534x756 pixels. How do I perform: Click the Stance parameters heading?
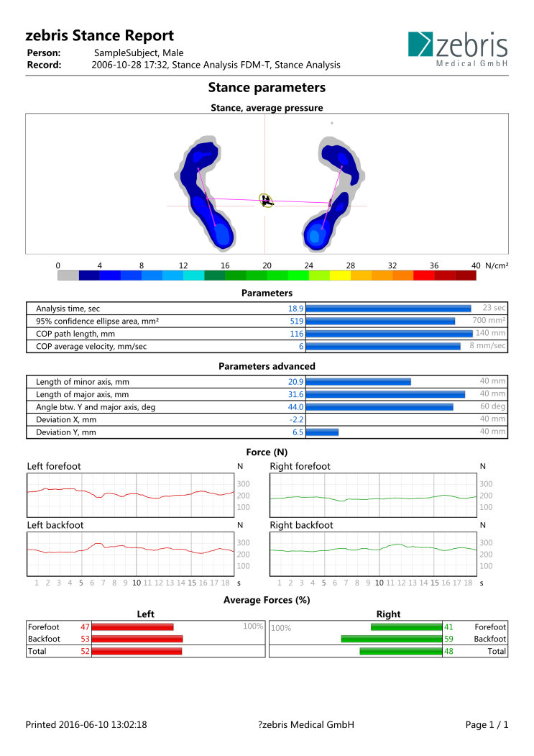pyautogui.click(x=267, y=87)
